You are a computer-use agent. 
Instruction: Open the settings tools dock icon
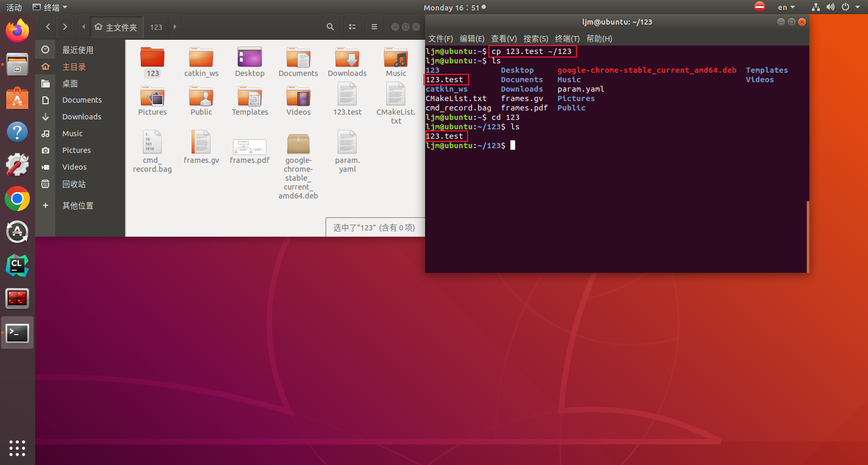click(x=17, y=165)
